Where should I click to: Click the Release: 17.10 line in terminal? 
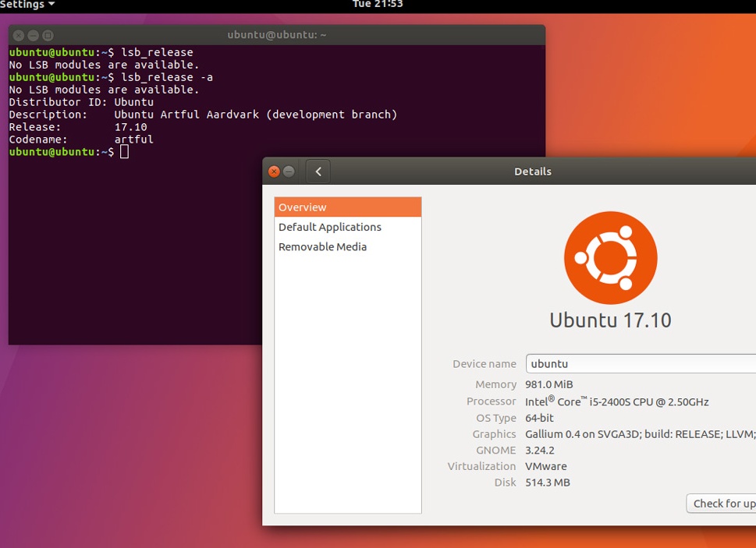78,127
